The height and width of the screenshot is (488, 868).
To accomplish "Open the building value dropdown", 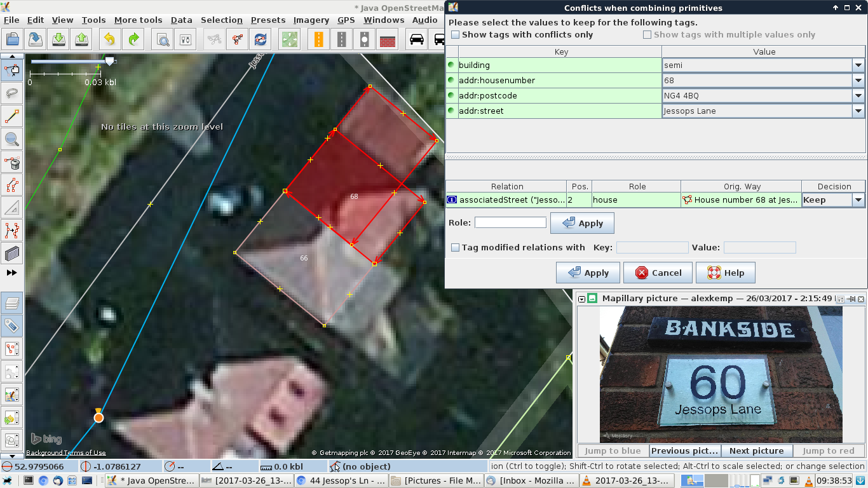I will tap(858, 65).
